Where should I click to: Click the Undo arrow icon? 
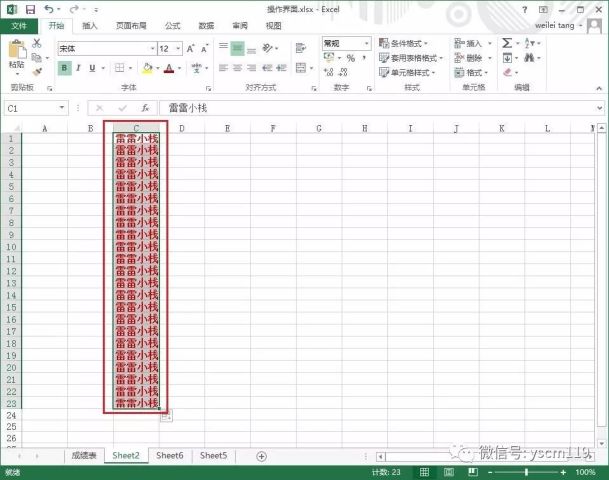49,9
